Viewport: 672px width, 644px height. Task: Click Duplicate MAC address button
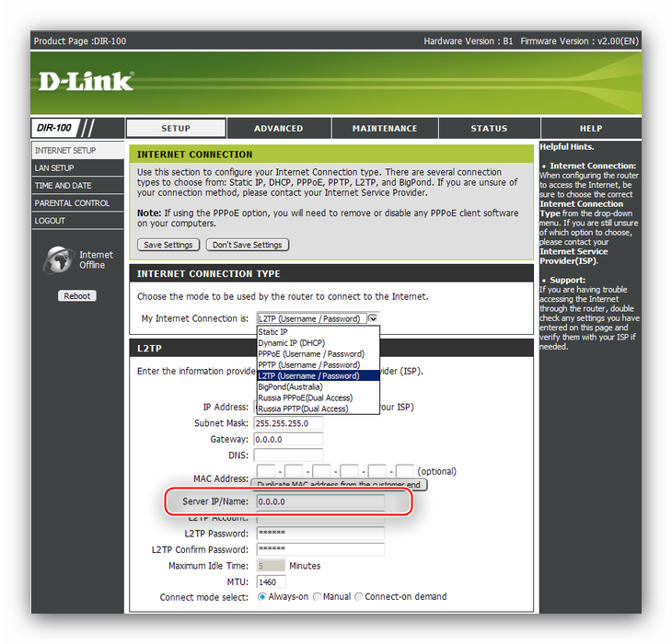click(x=339, y=485)
